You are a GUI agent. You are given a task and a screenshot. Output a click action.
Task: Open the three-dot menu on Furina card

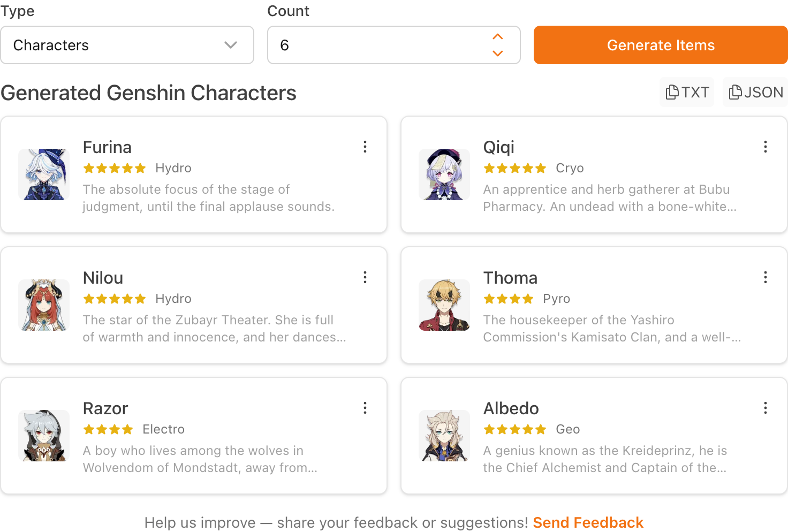click(365, 147)
